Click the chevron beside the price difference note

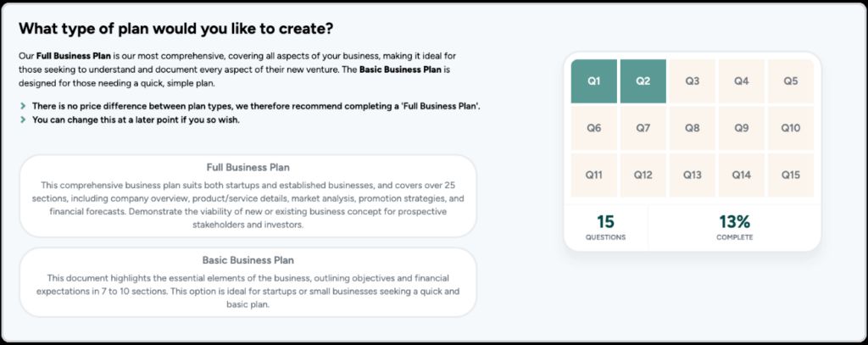click(x=23, y=106)
